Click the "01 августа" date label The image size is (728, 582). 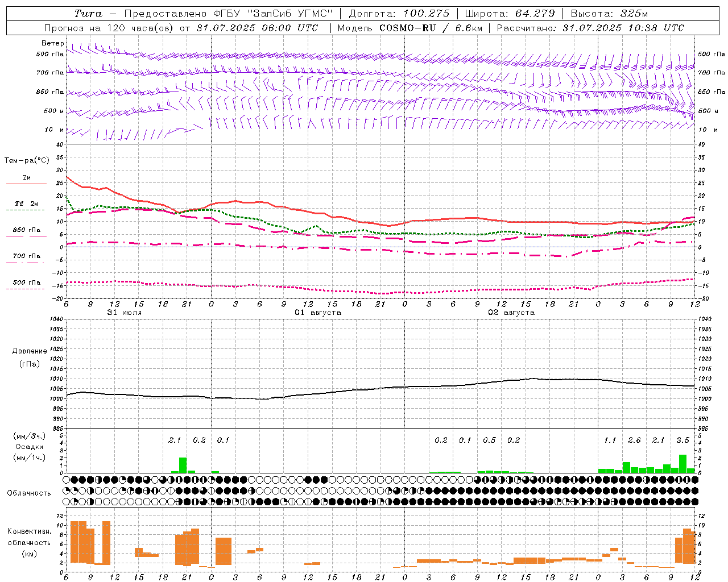coord(318,313)
